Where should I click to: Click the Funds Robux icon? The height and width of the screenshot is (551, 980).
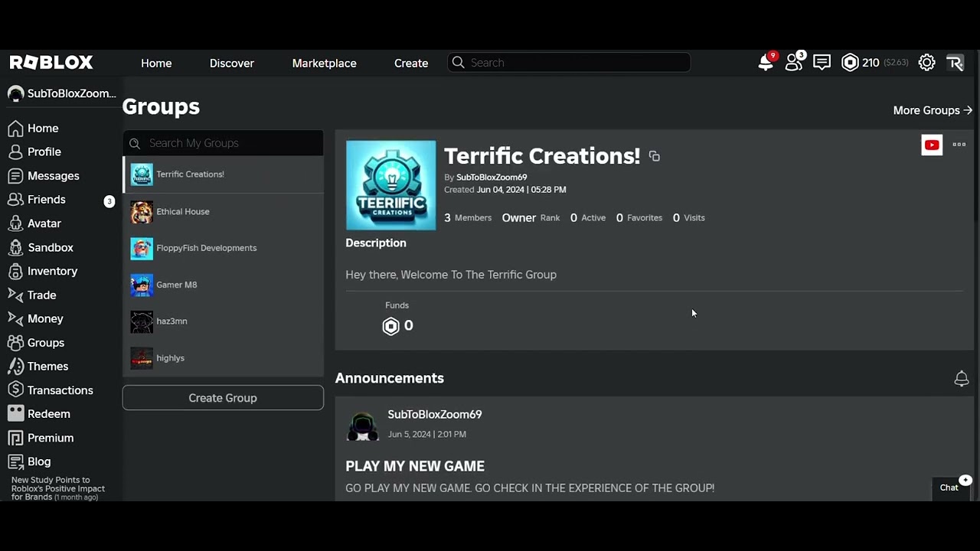point(390,327)
